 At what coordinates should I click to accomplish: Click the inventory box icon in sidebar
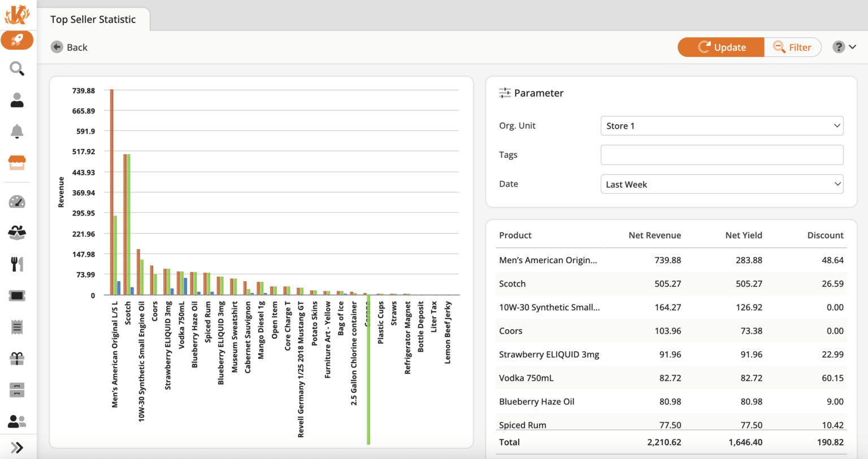tap(17, 232)
